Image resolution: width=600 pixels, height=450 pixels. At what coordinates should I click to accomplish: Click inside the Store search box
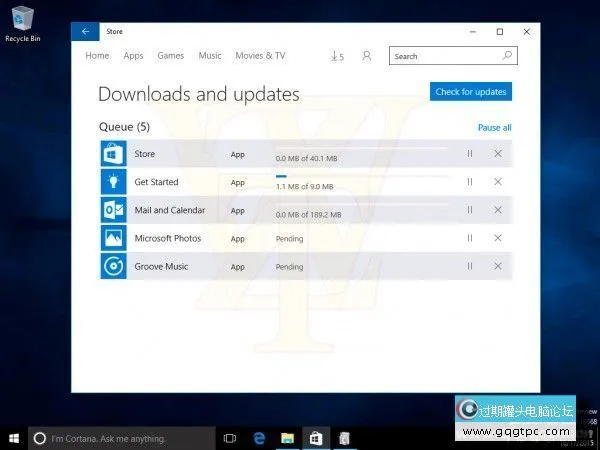pos(445,57)
